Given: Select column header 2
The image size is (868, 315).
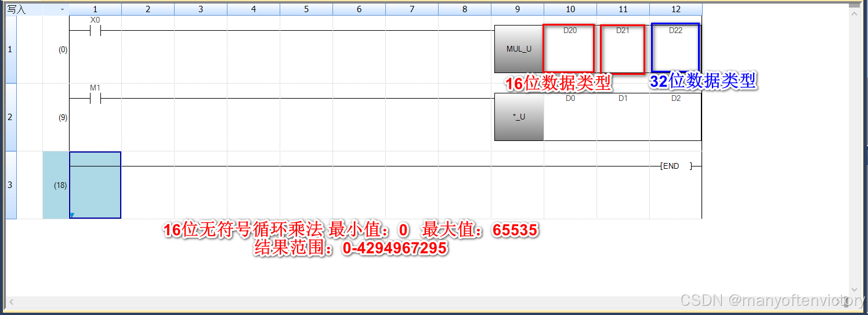Looking at the screenshot, I should point(148,9).
